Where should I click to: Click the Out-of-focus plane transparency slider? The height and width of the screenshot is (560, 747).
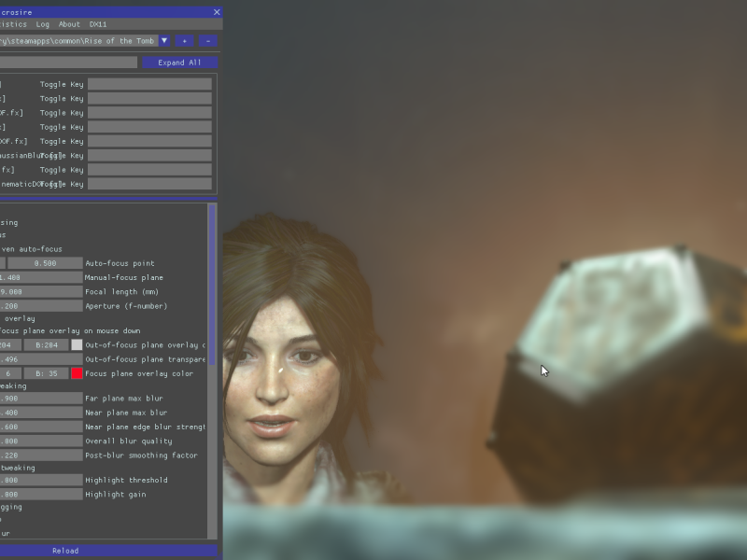coord(41,359)
